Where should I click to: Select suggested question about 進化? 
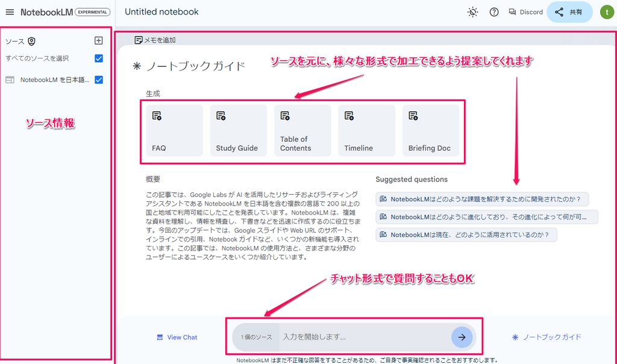click(487, 217)
